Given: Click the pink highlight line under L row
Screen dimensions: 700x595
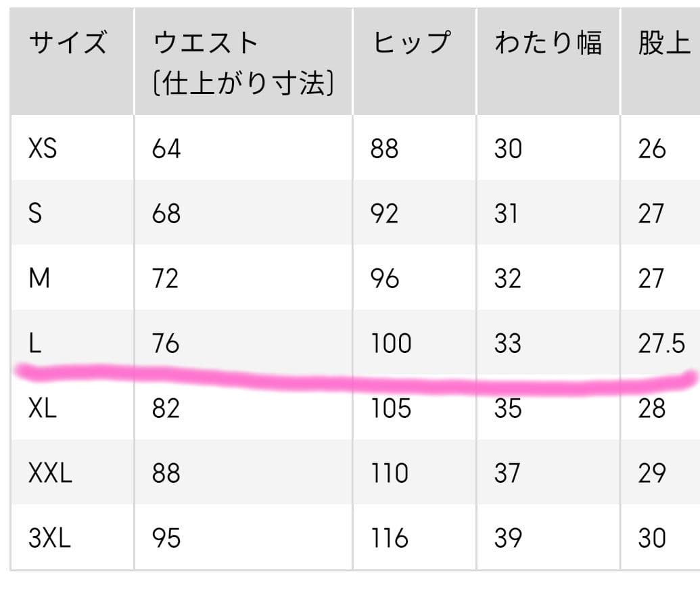Looking at the screenshot, I should [352, 380].
